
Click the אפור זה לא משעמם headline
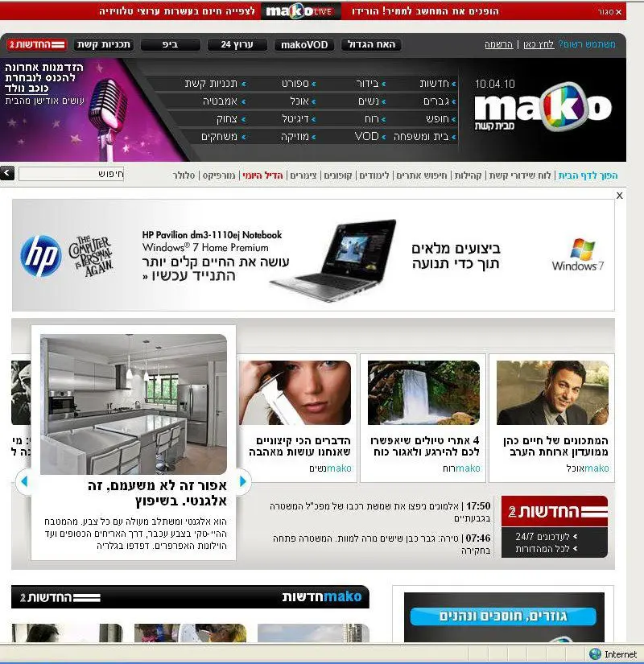[157, 493]
